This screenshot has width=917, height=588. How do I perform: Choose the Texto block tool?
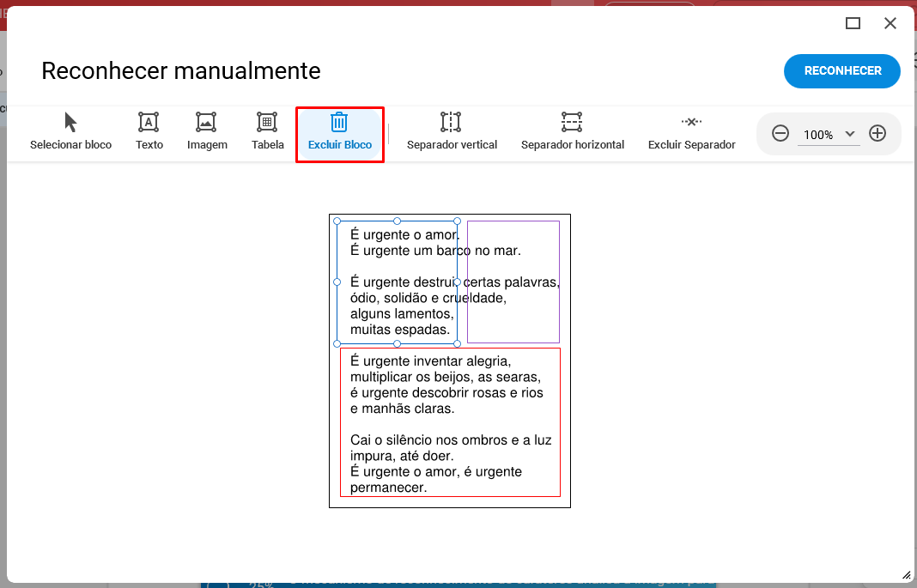point(149,131)
